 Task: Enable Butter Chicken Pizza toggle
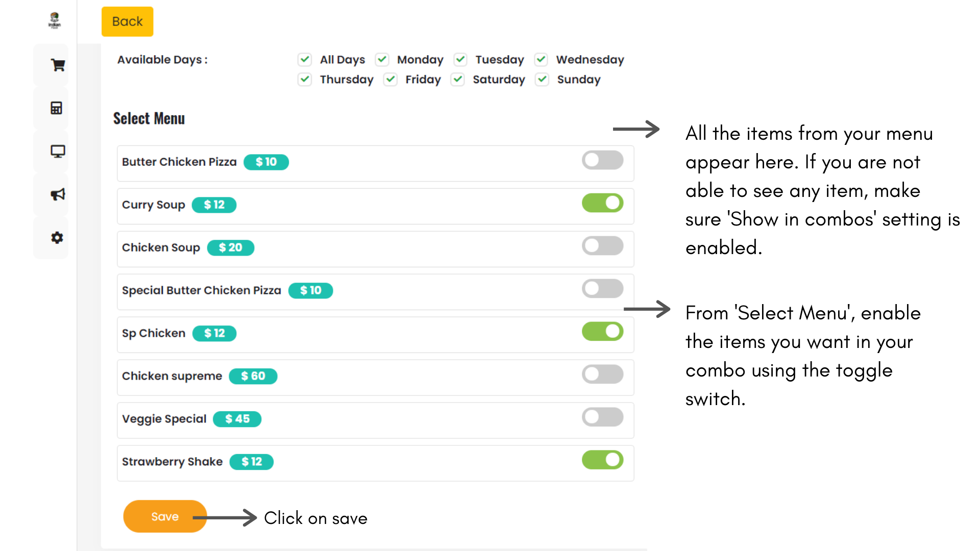coord(602,160)
